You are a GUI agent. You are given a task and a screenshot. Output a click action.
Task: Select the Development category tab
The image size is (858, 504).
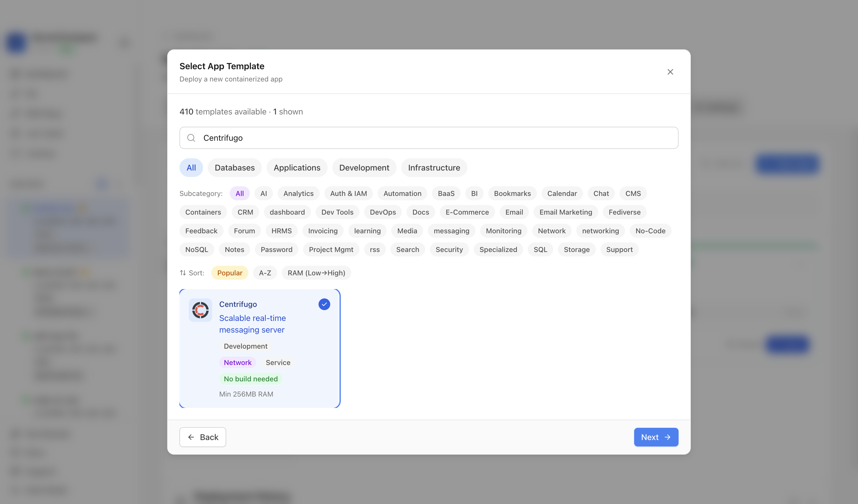point(364,168)
